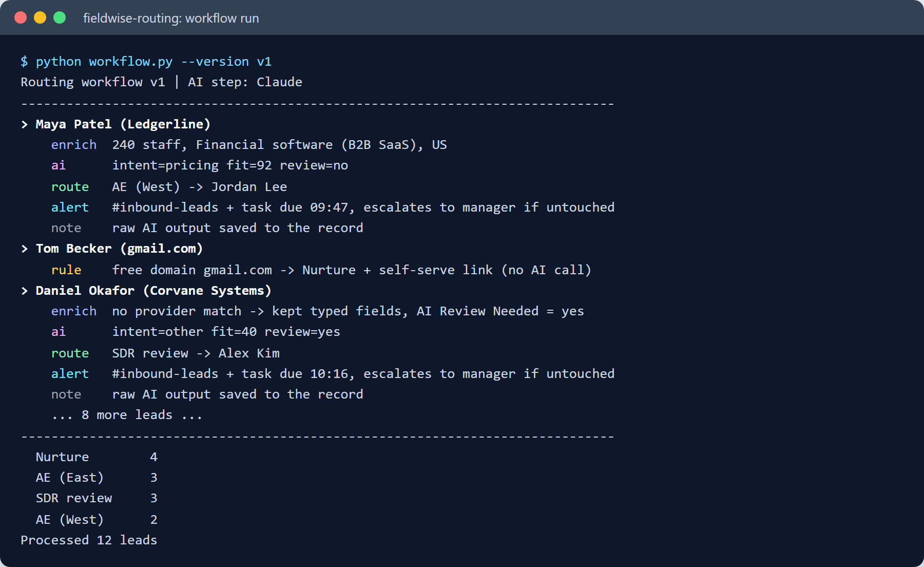Click the 'ai' label under Daniel Okafor

59,332
